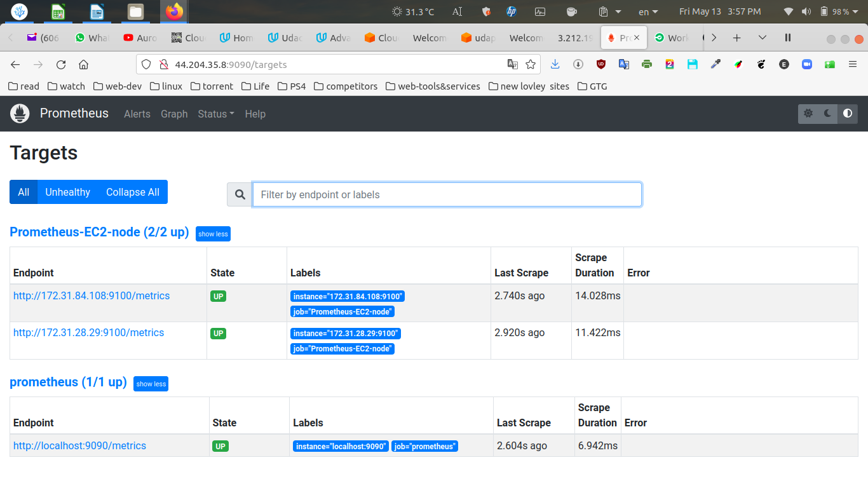
Task: Click the Prometheus flame logo
Action: [20, 114]
